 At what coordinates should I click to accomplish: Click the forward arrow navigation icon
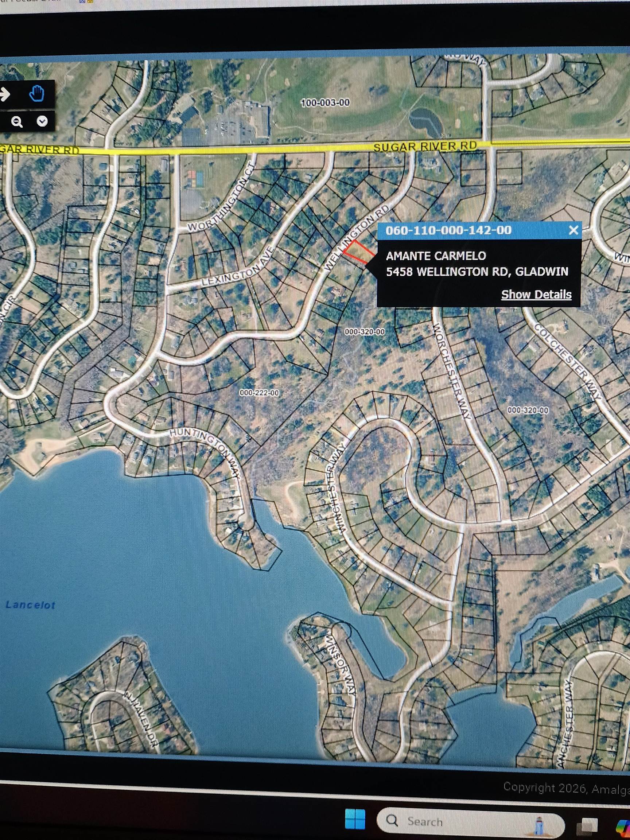point(5,94)
